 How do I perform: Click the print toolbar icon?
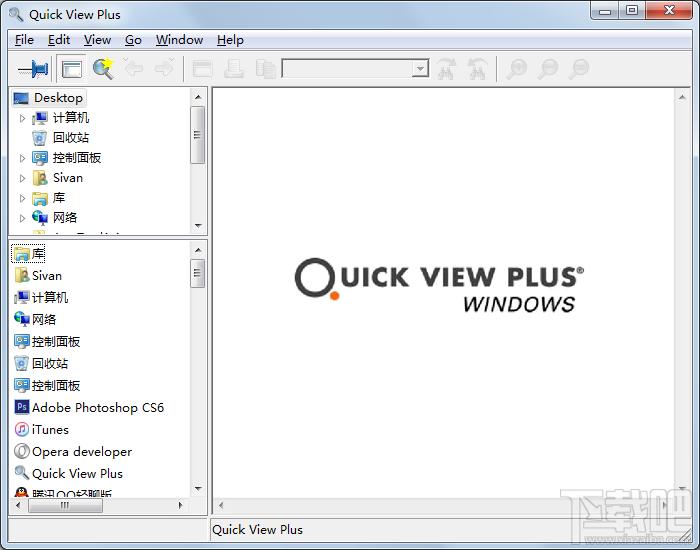234,69
